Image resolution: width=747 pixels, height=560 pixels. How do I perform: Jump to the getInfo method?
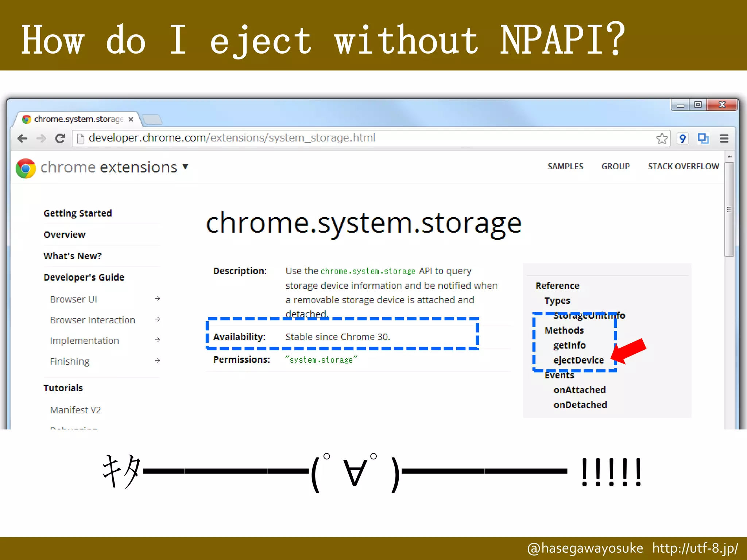(569, 345)
